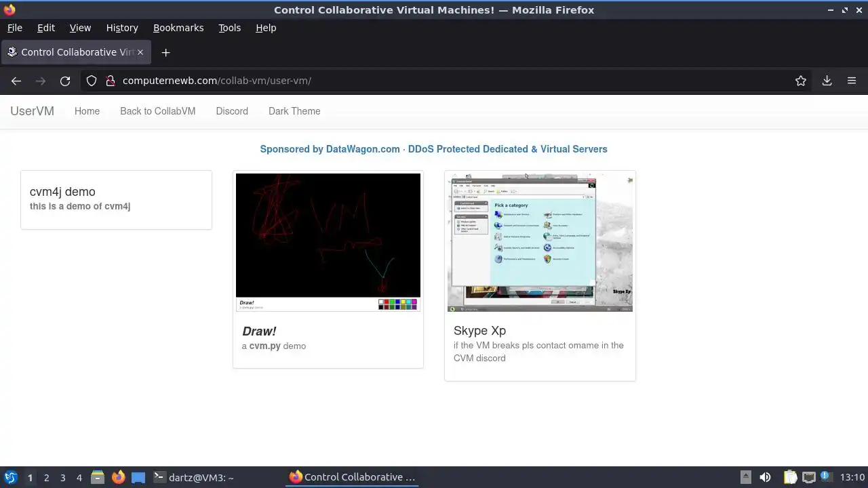Open the file manager icon in the taskbar
868x488 pixels.
click(x=98, y=477)
